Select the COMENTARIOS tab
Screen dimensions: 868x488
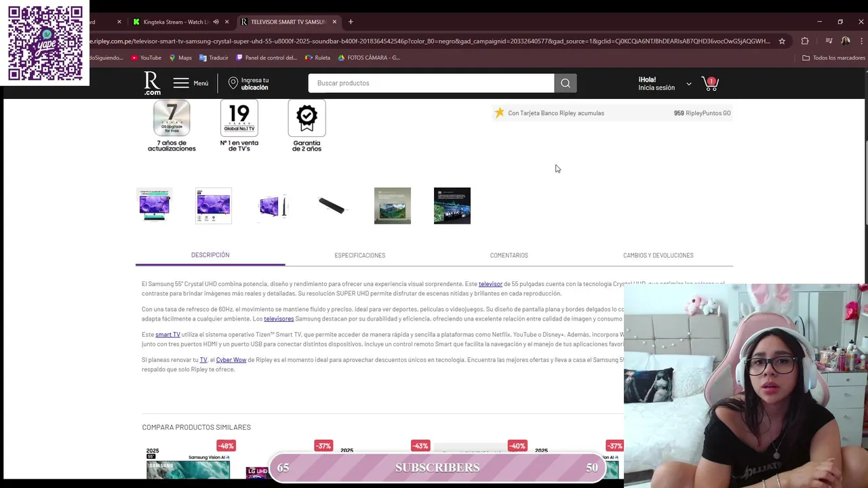coord(509,256)
